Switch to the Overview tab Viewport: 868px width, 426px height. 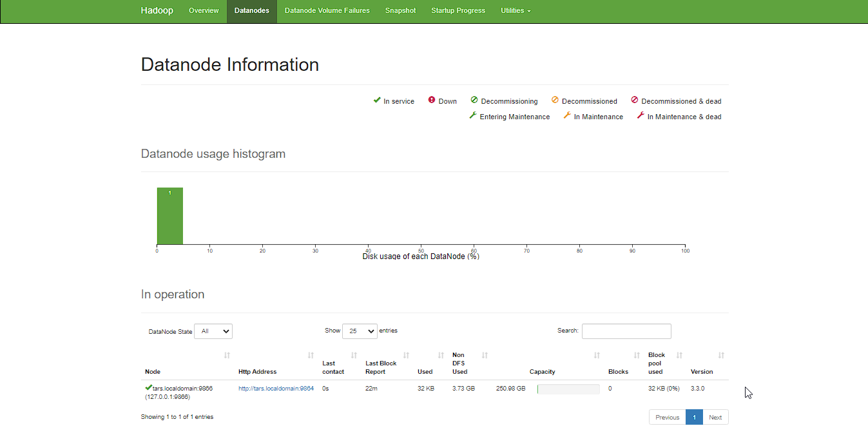click(x=204, y=11)
